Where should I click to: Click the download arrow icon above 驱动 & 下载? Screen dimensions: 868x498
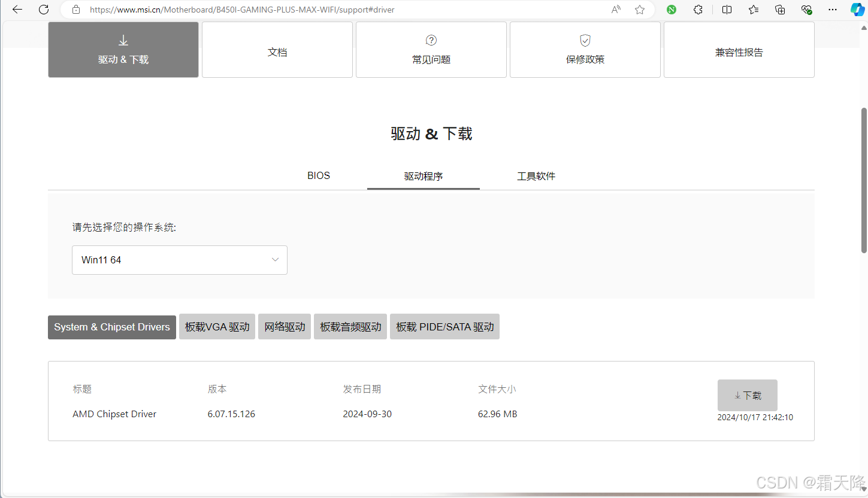tap(123, 40)
